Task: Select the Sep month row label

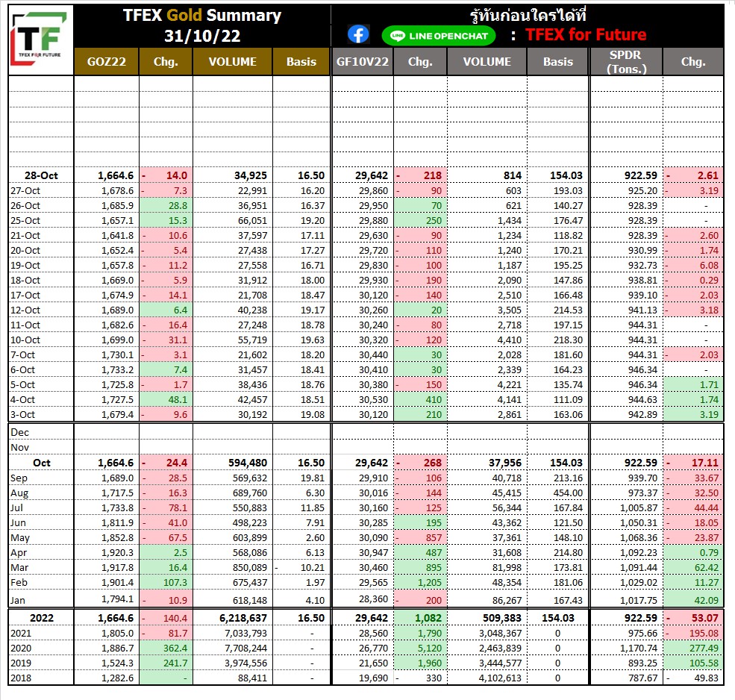Action: [19, 478]
